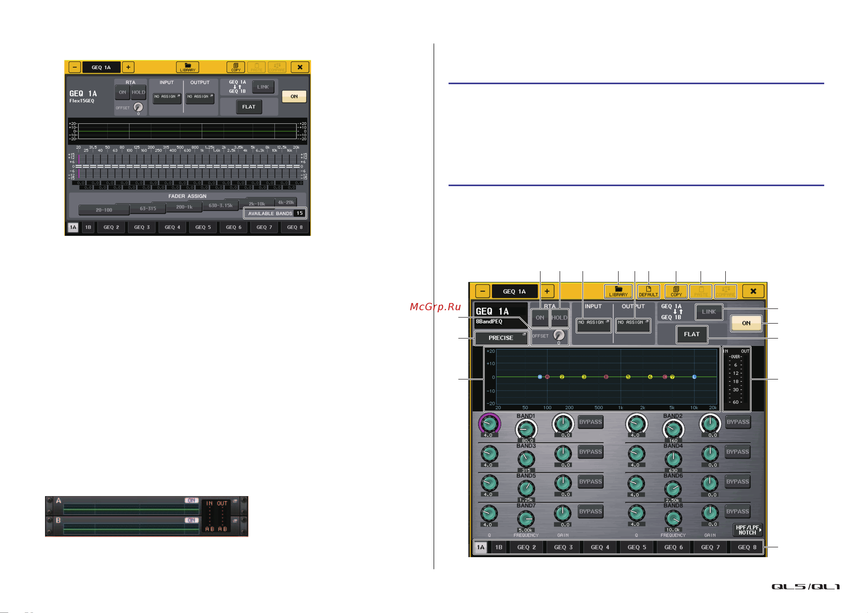
Task: Toggle BYPASS for BAND7
Action: pos(591,511)
